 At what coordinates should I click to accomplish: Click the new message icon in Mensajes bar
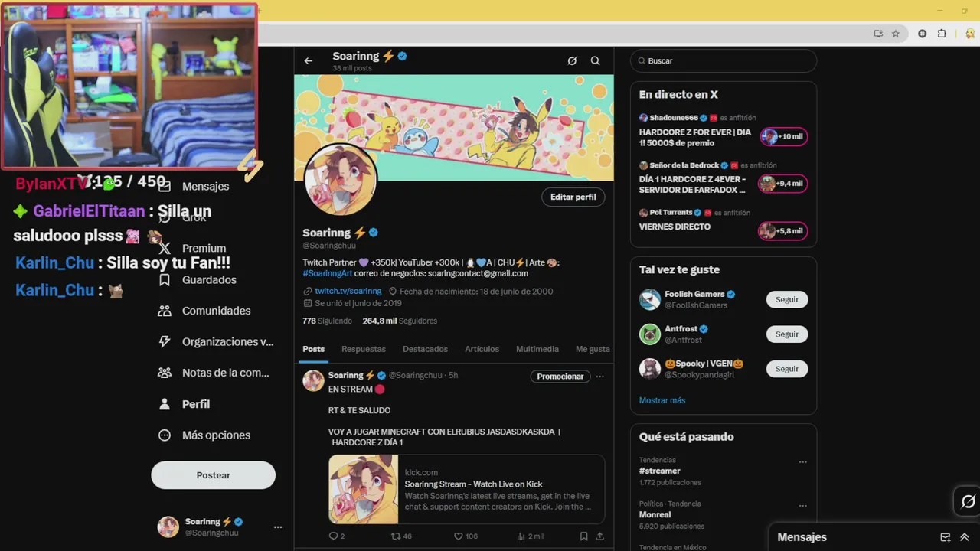point(946,537)
